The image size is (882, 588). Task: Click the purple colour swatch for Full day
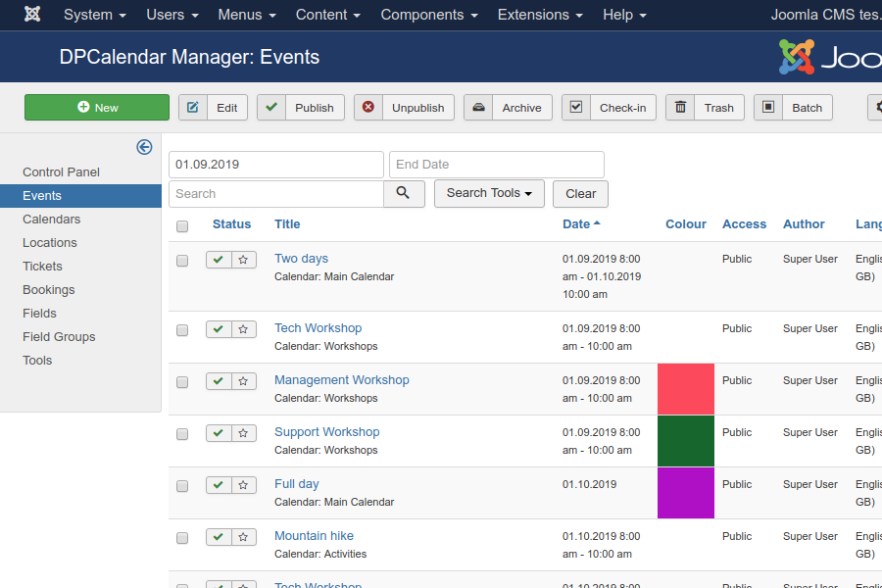coord(686,493)
